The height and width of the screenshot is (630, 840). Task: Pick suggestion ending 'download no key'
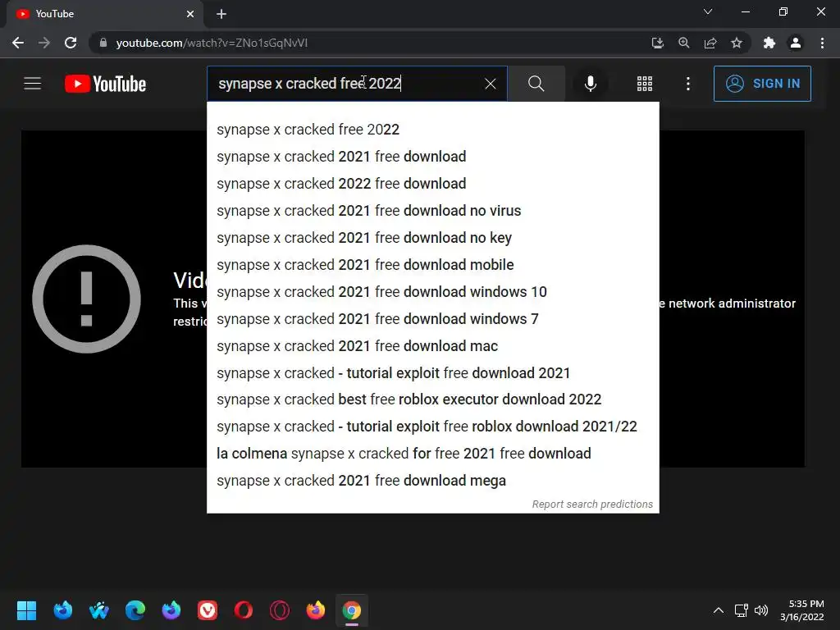click(x=433, y=238)
